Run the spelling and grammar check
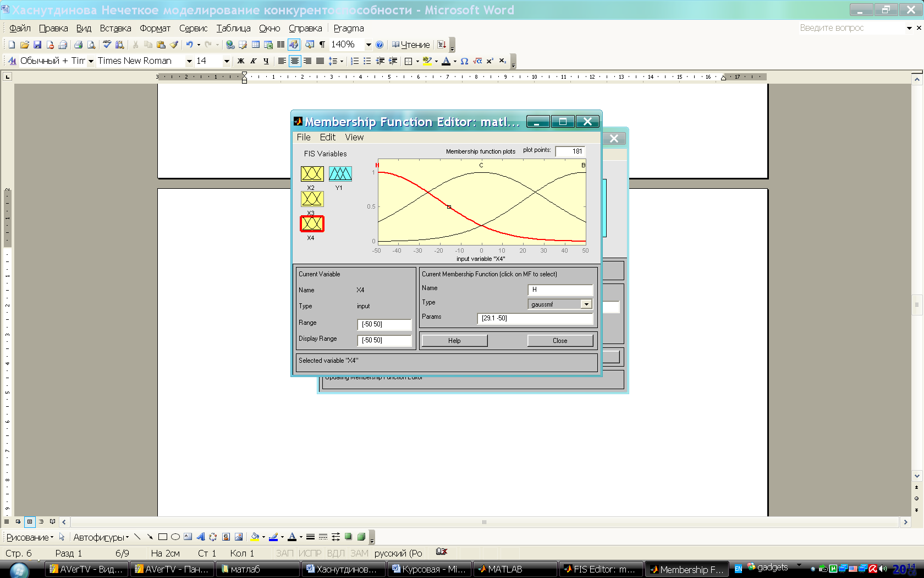This screenshot has width=924, height=578. tap(107, 45)
